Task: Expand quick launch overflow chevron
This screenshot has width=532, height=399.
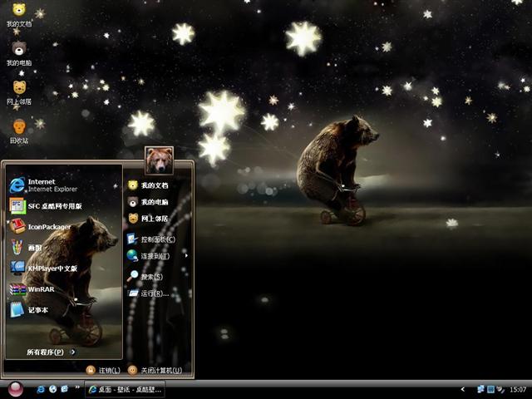Action: pyautogui.click(x=77, y=387)
